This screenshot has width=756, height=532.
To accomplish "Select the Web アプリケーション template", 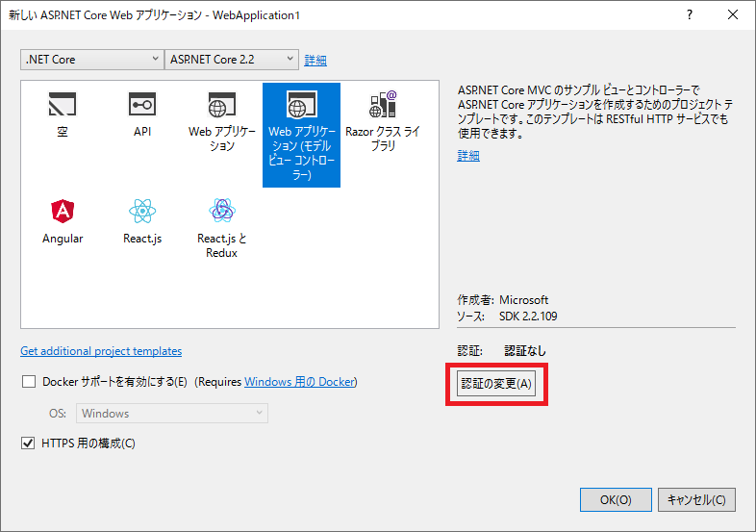I will (x=222, y=122).
